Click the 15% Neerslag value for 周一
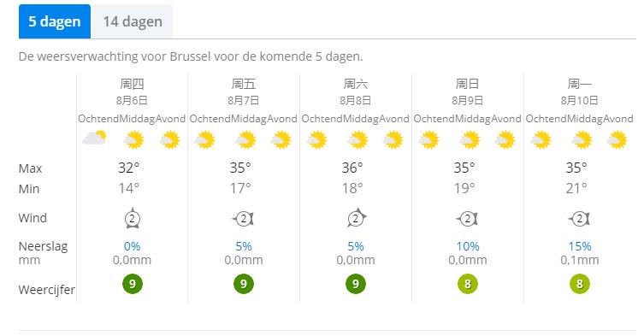This screenshot has height=336, width=644. point(580,246)
